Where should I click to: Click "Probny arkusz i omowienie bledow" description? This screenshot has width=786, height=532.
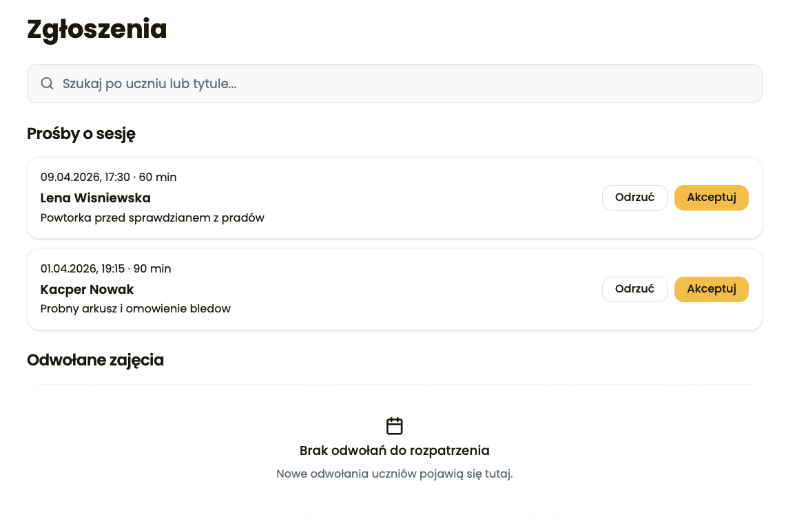(135, 308)
